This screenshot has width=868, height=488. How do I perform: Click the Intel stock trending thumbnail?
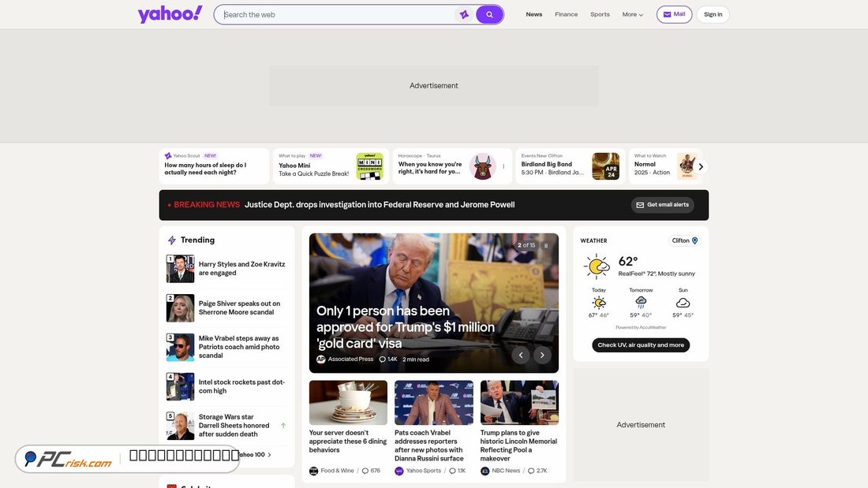pos(181,387)
